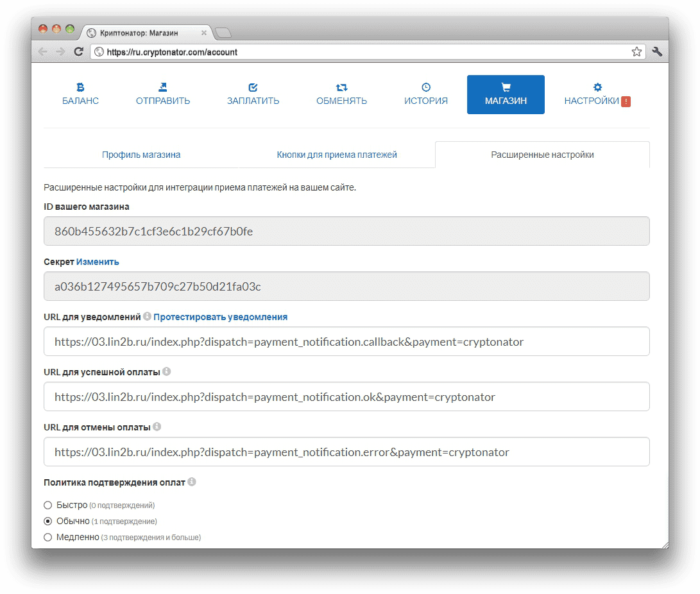Viewport: 700px width, 594px height.
Task: Click the Секрет value field
Action: click(x=346, y=287)
